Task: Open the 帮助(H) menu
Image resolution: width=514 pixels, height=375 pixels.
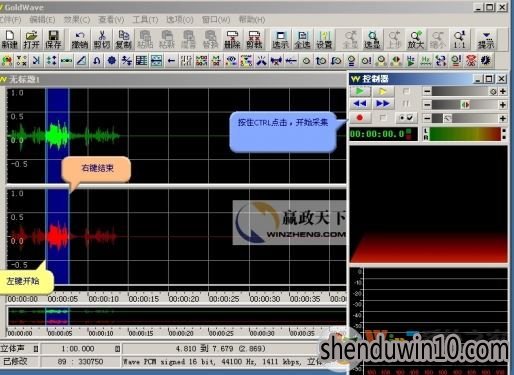Action: 252,20
